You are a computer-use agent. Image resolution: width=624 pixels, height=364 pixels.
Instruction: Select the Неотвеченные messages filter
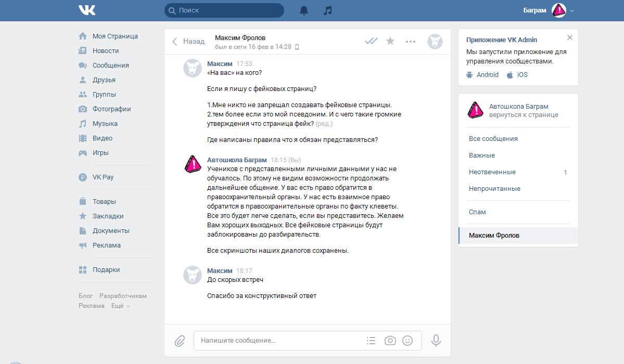point(492,172)
